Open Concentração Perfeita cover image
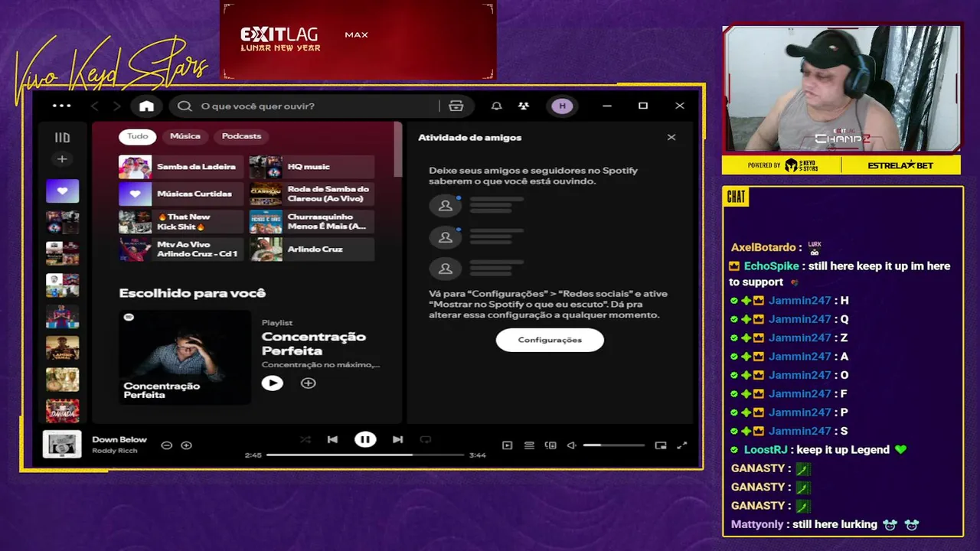Screen dimensions: 980x551 (x=185, y=357)
